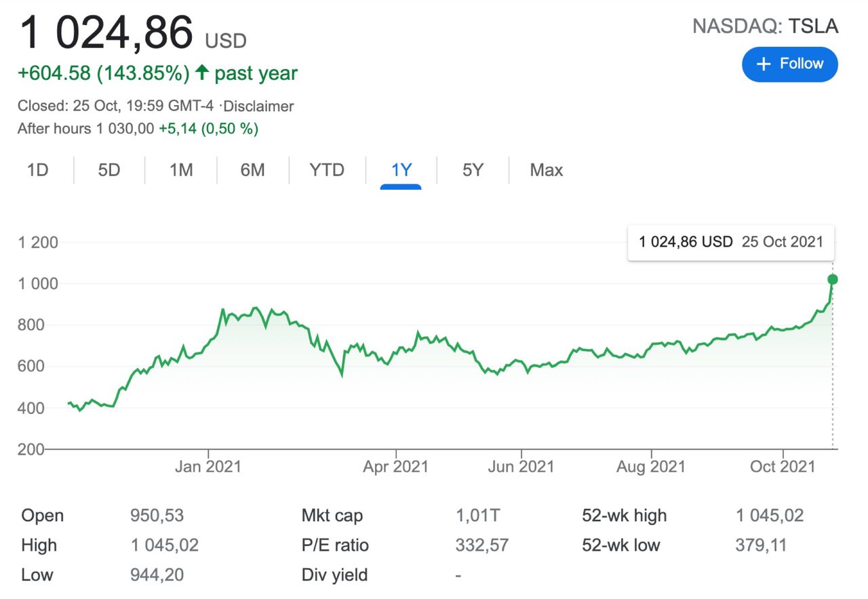The height and width of the screenshot is (599, 868).
Task: Click the Jun 2021 axis label
Action: 521,467
